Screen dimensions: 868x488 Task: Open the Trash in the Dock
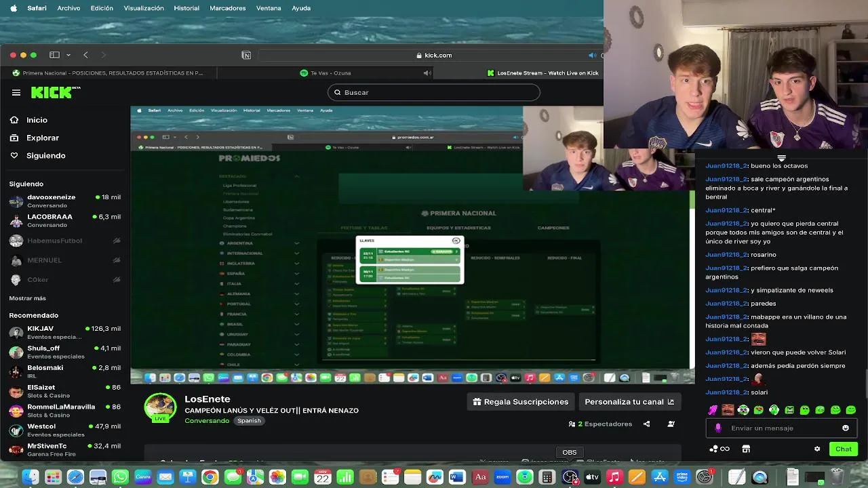[x=837, y=477]
